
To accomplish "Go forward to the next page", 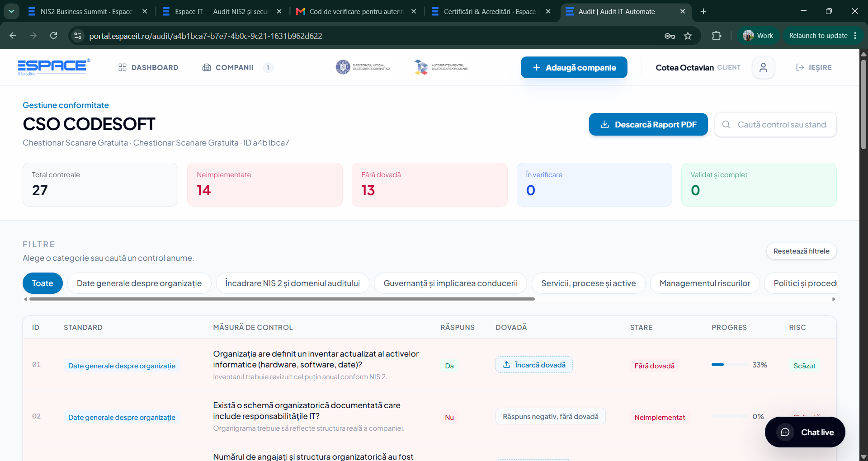I will tap(33, 36).
